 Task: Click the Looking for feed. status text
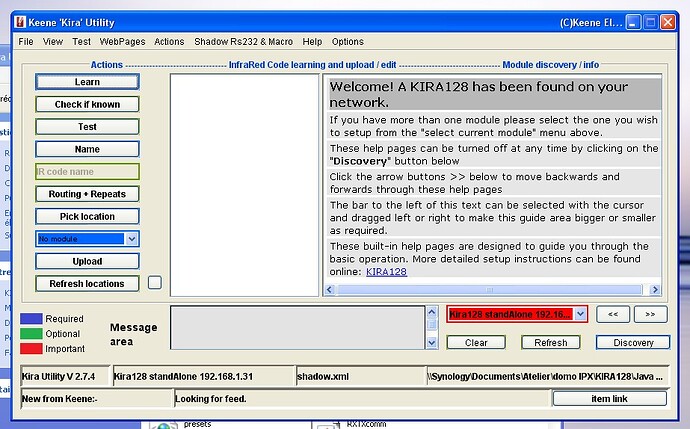pyautogui.click(x=211, y=399)
